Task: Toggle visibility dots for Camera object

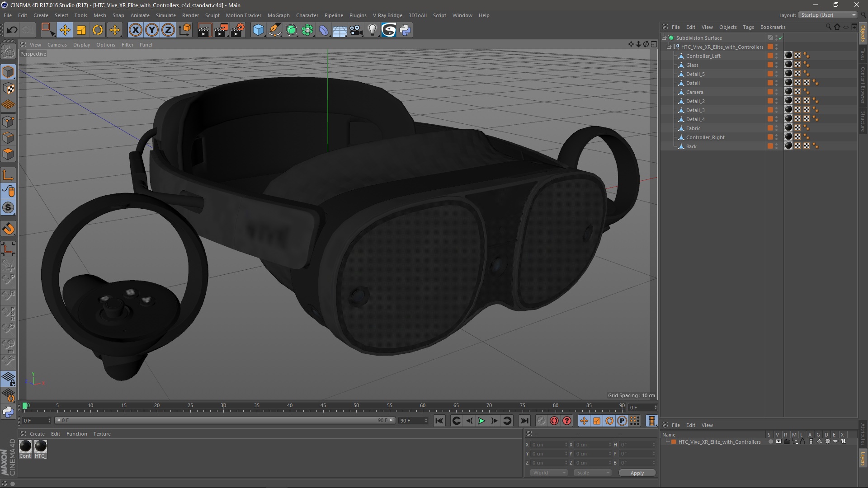Action: tap(777, 92)
